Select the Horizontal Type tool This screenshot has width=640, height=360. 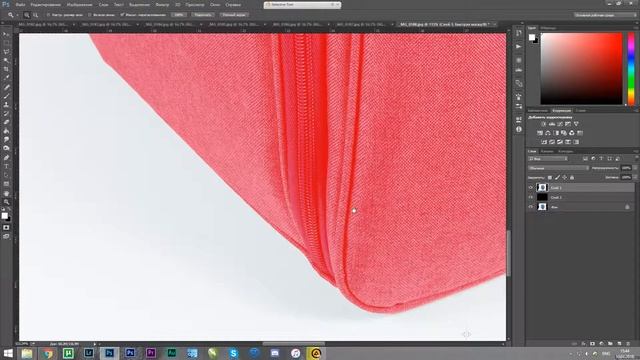6,167
